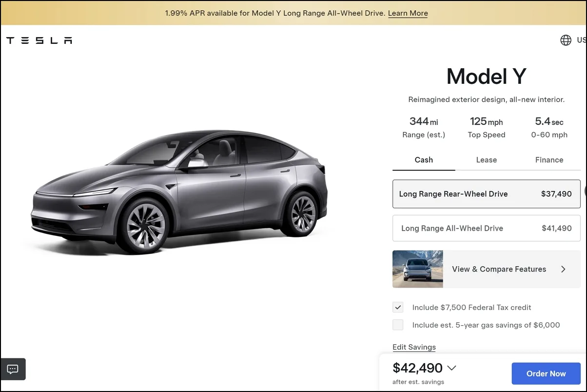
Task: Switch to the Lease tab
Action: click(487, 160)
